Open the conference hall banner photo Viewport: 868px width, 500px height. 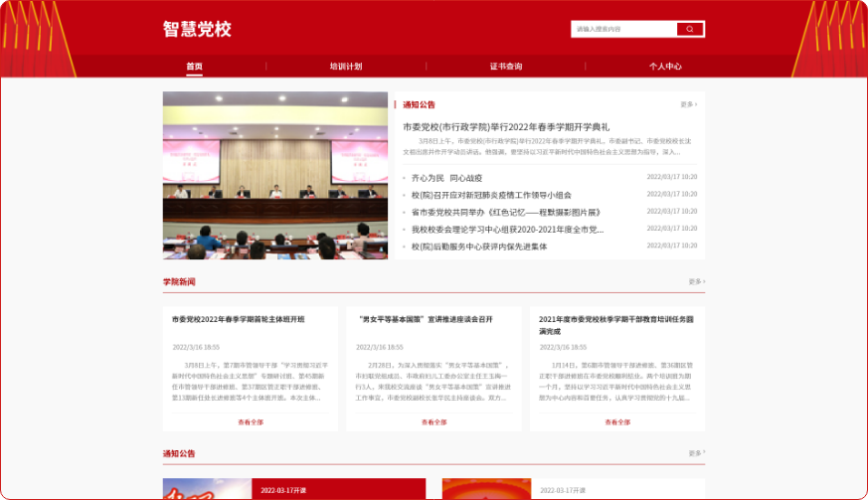pyautogui.click(x=275, y=175)
